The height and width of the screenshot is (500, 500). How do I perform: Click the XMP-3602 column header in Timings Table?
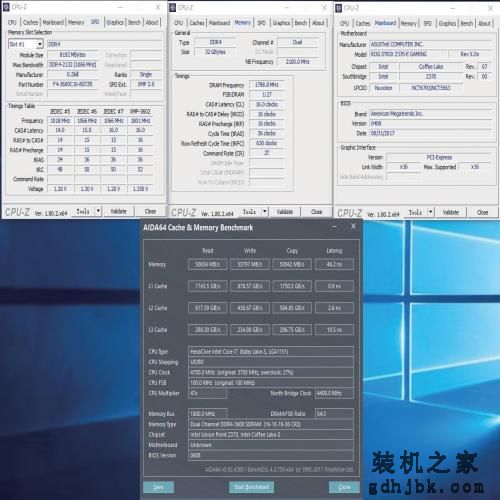point(140,111)
